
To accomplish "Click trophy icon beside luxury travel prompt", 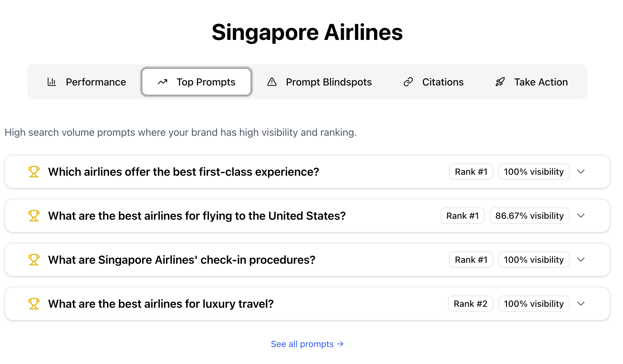I will click(34, 304).
